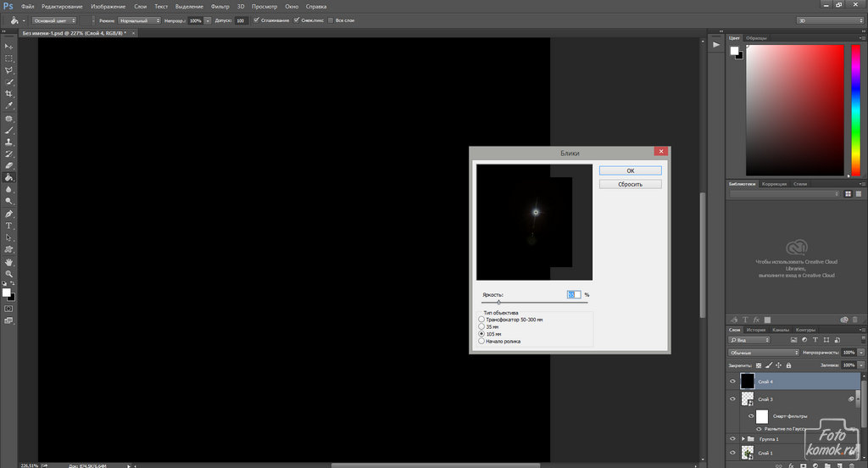This screenshot has width=868, height=468.
Task: Select the Pen tool
Action: pos(8,214)
